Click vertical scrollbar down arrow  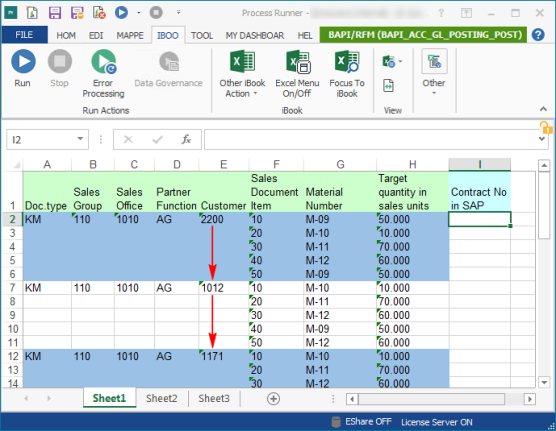pyautogui.click(x=544, y=382)
